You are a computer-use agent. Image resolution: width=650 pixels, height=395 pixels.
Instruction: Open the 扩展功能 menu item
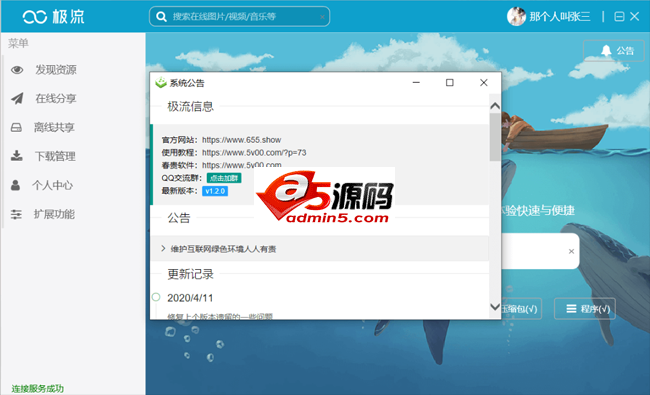[x=54, y=214]
